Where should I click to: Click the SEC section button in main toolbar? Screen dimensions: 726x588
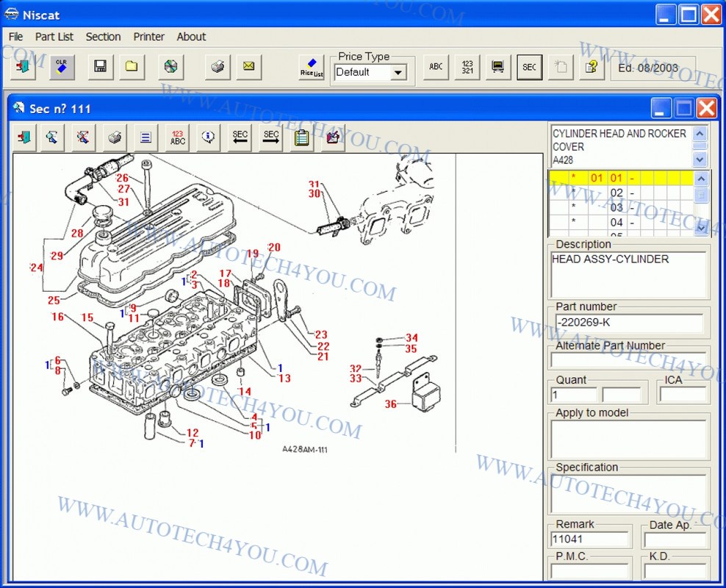pos(529,67)
